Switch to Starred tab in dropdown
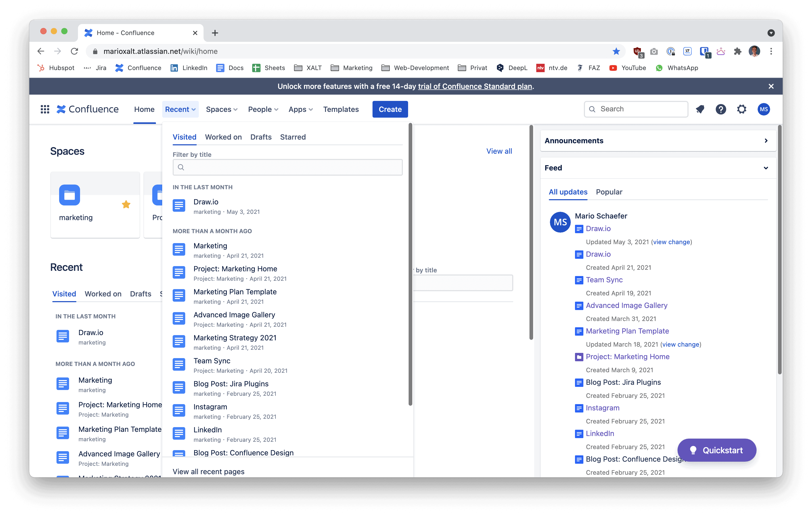Image resolution: width=812 pixels, height=516 pixels. click(x=293, y=137)
